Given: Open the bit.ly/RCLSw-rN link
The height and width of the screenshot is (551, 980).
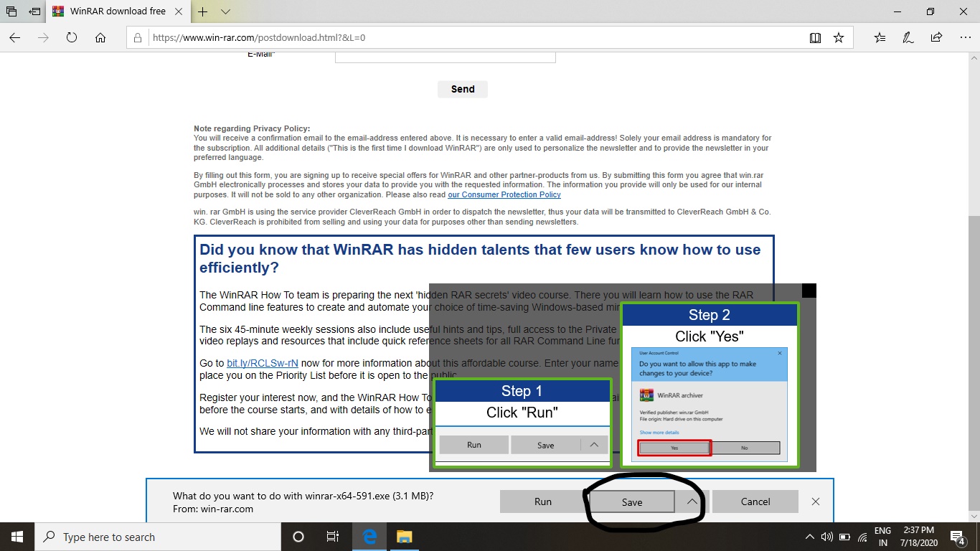Looking at the screenshot, I should (263, 363).
